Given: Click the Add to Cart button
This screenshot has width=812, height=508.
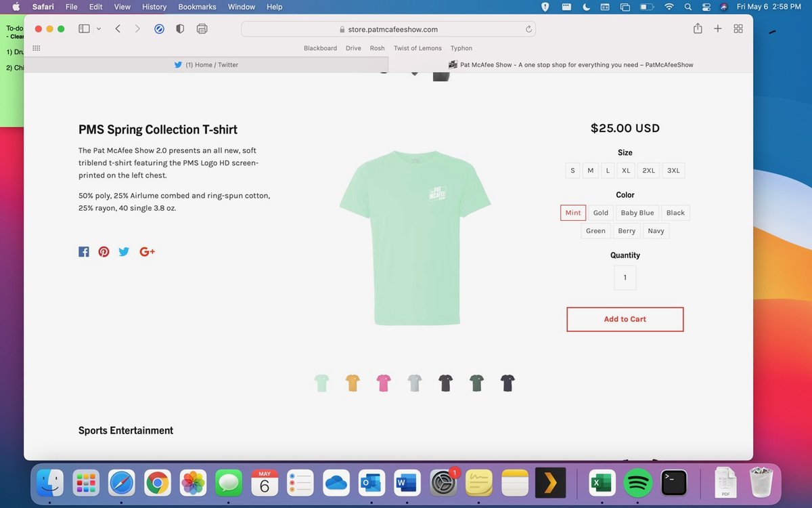Looking at the screenshot, I should click(x=625, y=319).
